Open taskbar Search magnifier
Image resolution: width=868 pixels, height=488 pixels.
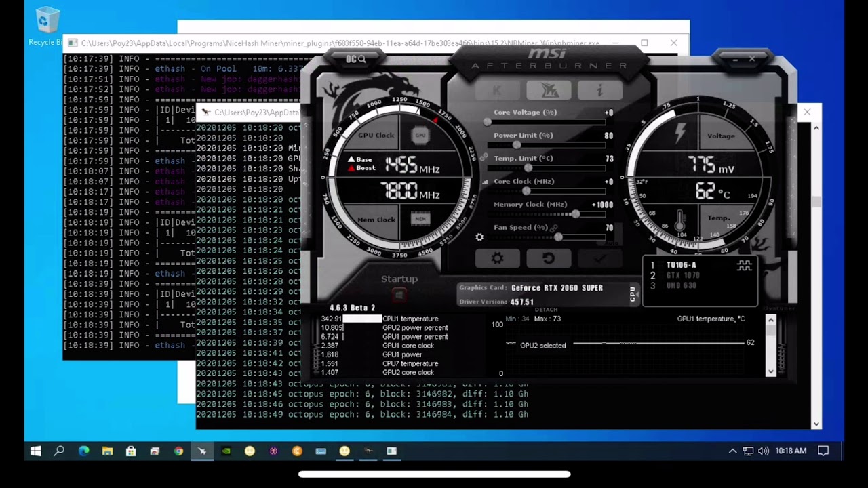click(x=59, y=451)
